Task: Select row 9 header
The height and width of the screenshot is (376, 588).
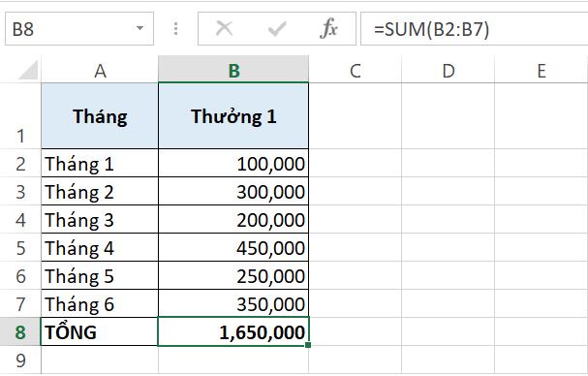Action: [x=20, y=360]
